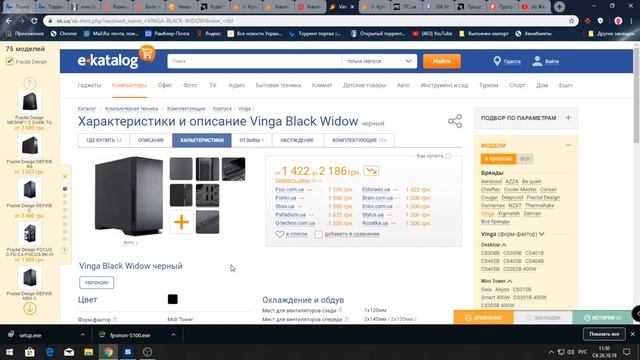640x360 pixels.
Task: Open the notification center in the system tray
Action: coord(627,352)
